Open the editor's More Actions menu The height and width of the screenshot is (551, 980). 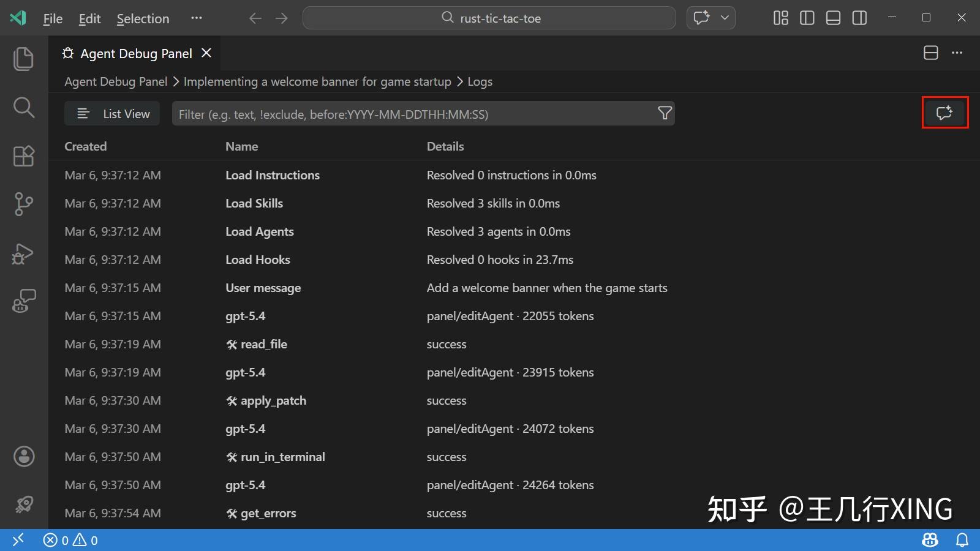[x=957, y=53]
